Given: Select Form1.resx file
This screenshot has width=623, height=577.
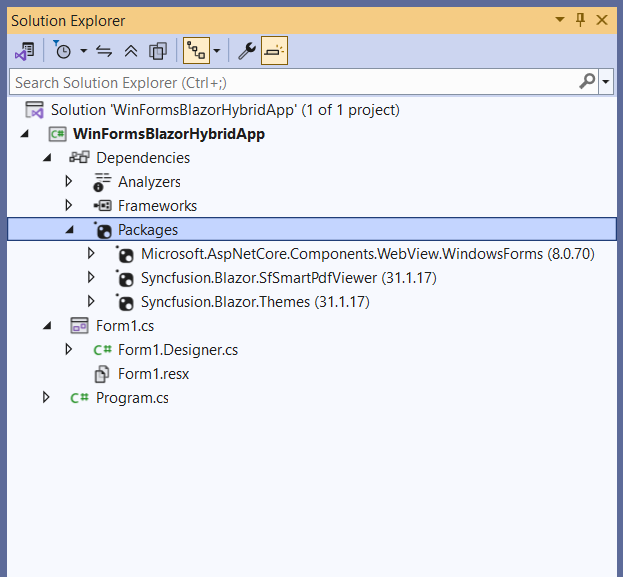Looking at the screenshot, I should tap(153, 374).
